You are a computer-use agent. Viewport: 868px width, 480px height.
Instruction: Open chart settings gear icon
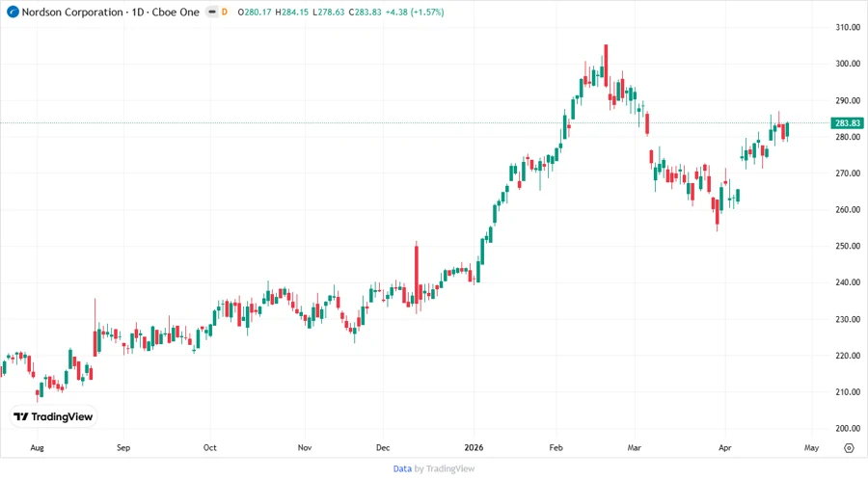(x=849, y=448)
